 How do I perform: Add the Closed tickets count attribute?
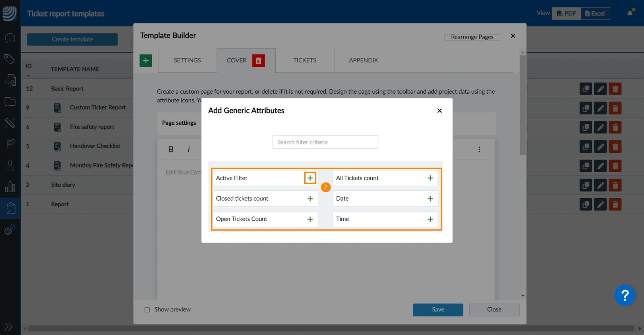pos(310,199)
